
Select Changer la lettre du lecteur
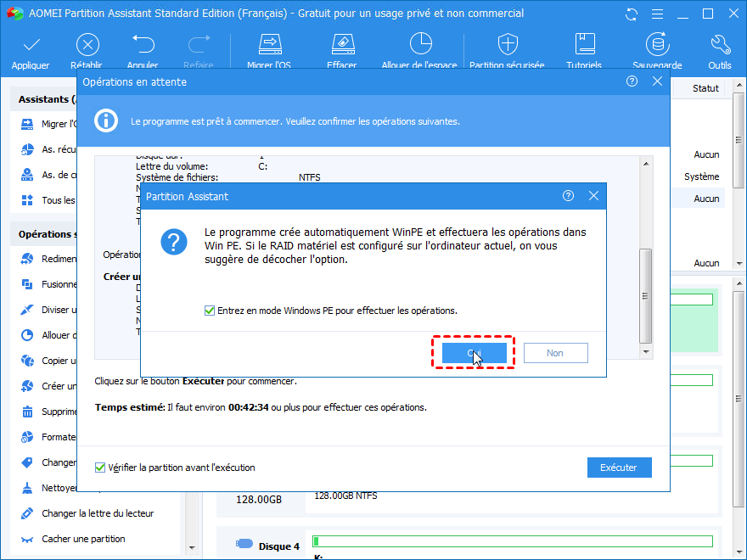(x=98, y=513)
